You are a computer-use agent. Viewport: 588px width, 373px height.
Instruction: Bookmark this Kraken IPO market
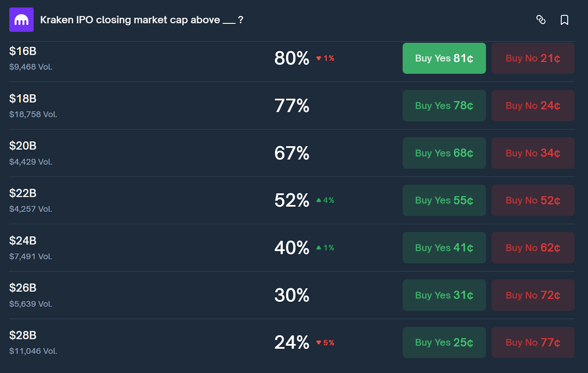pos(564,20)
